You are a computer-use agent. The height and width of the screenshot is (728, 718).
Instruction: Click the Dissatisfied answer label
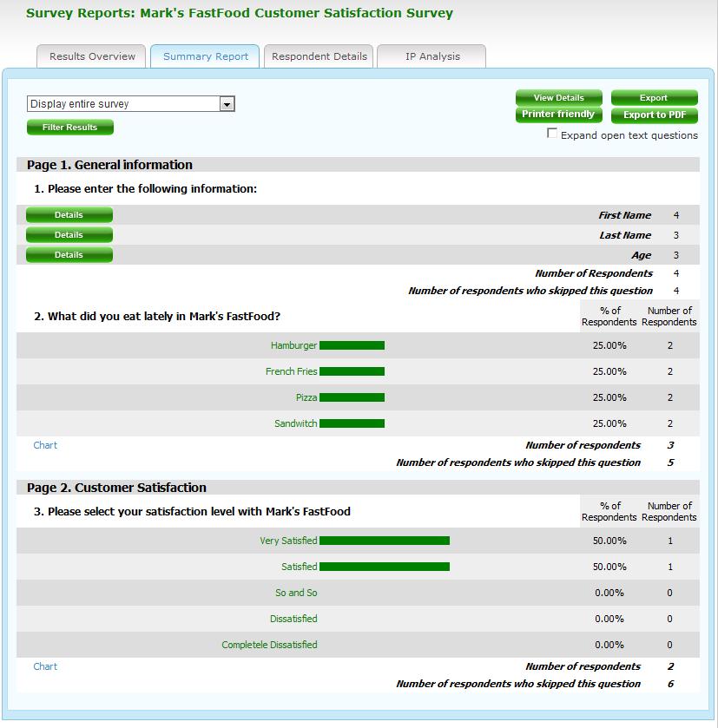pos(293,619)
